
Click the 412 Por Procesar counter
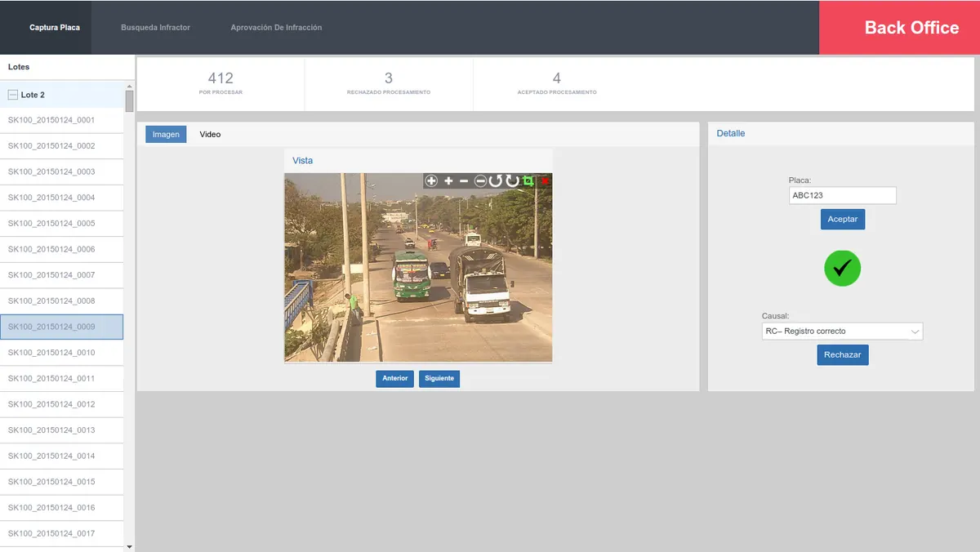220,83
